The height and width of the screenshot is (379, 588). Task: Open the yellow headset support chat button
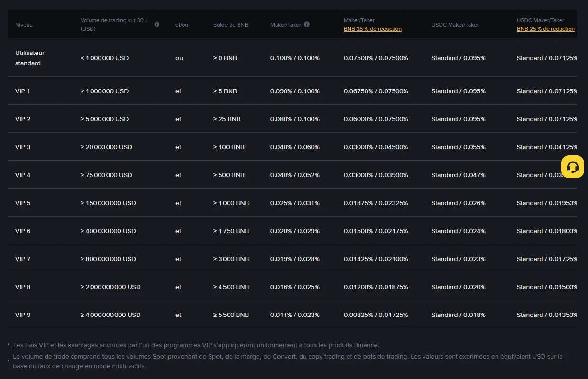click(573, 167)
